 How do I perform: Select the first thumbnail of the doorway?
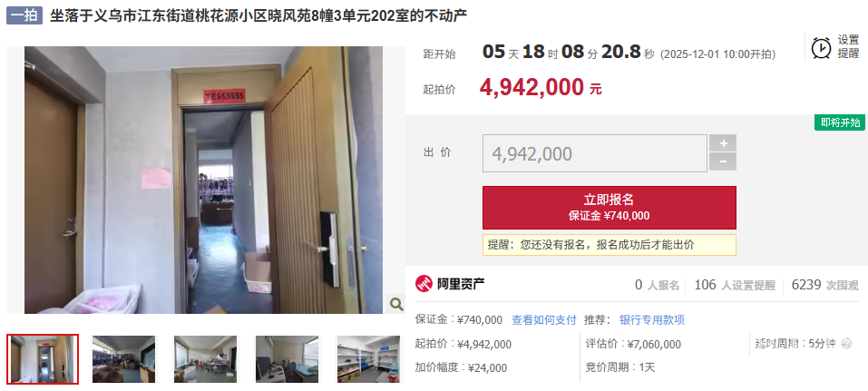click(x=43, y=359)
